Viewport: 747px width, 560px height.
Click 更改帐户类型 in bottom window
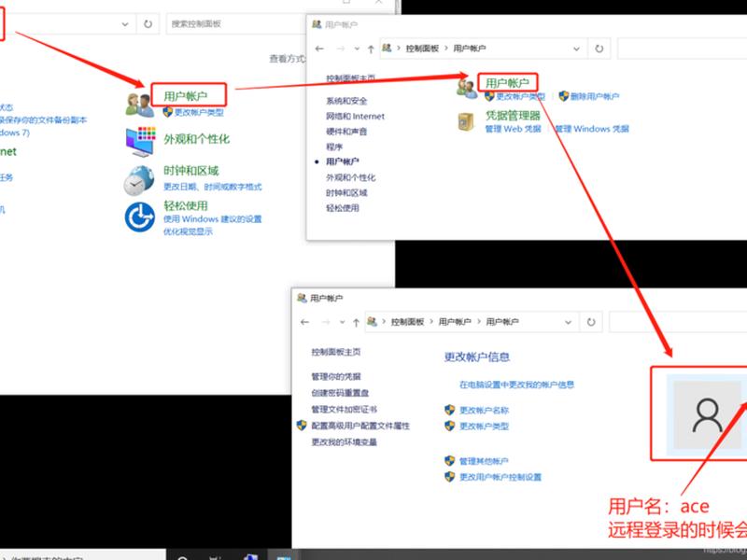[x=484, y=427]
